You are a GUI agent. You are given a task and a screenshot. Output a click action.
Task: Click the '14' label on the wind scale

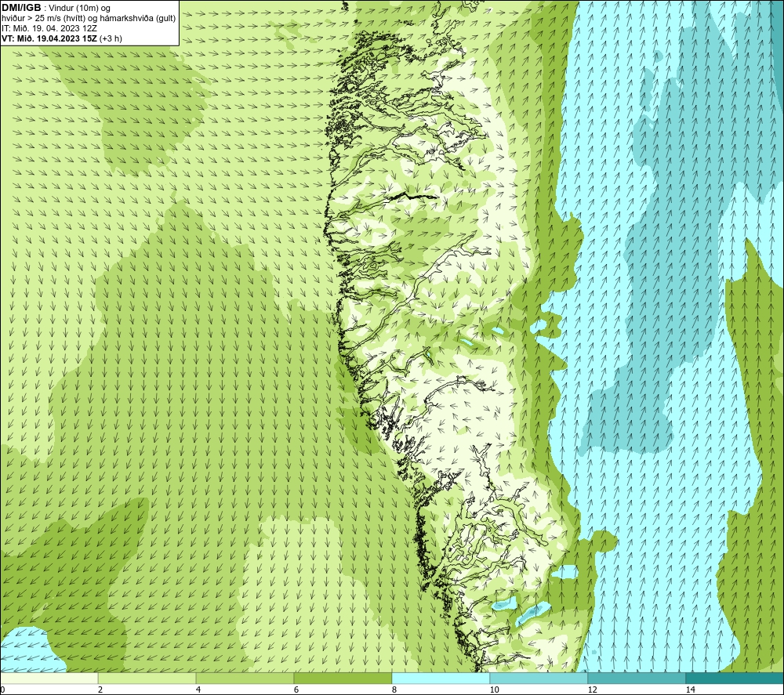(x=690, y=690)
